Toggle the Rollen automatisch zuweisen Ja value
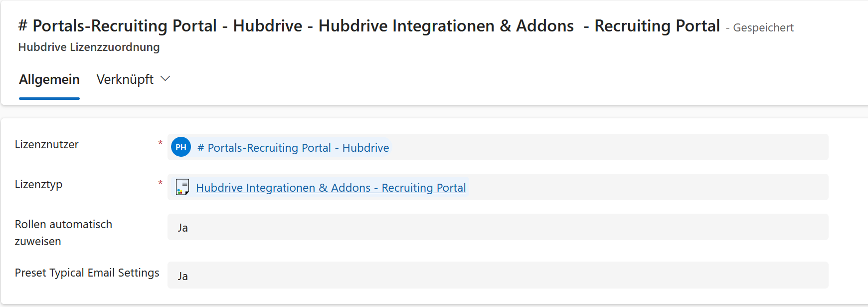 [498, 227]
